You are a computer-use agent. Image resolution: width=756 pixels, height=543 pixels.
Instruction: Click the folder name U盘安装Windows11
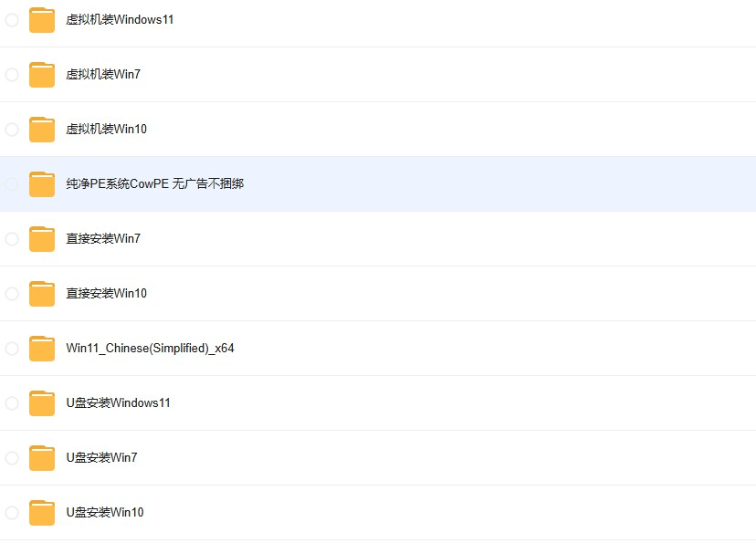[118, 402]
